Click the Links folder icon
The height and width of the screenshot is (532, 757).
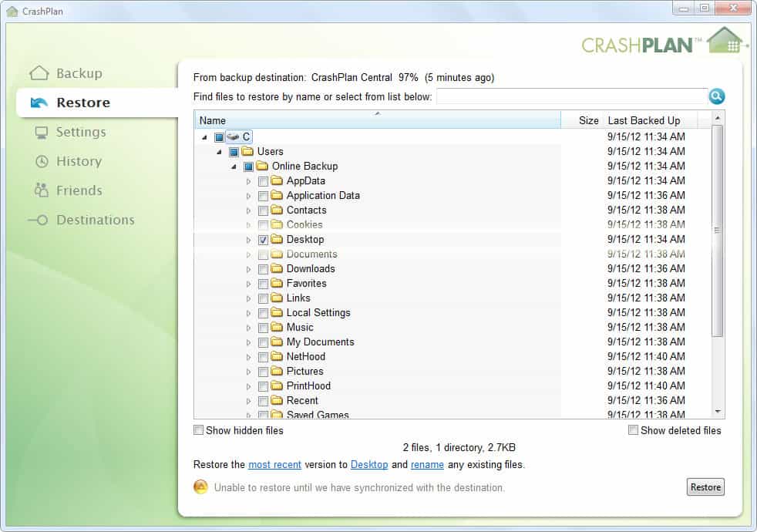[x=277, y=298]
